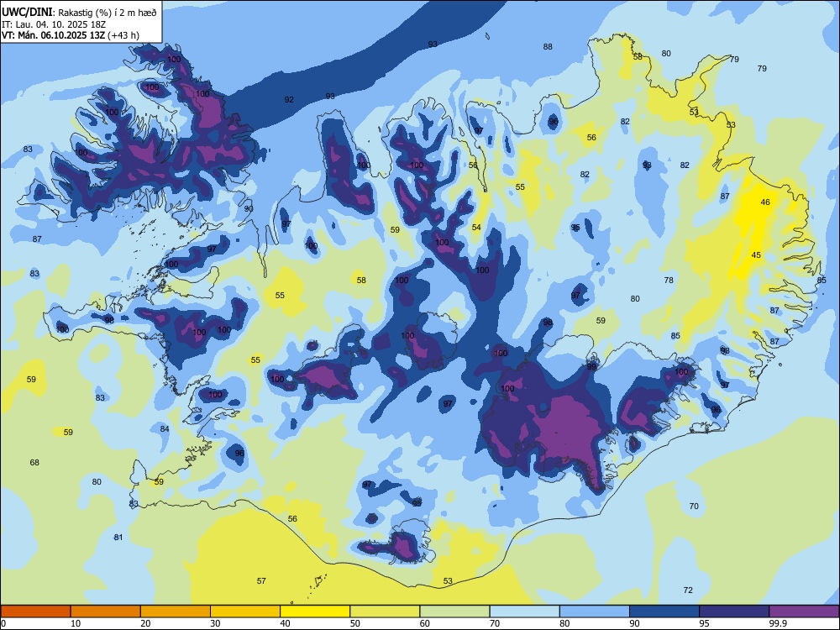Click the legend label 99.9
Screen dimensions: 840x630
coord(777,623)
